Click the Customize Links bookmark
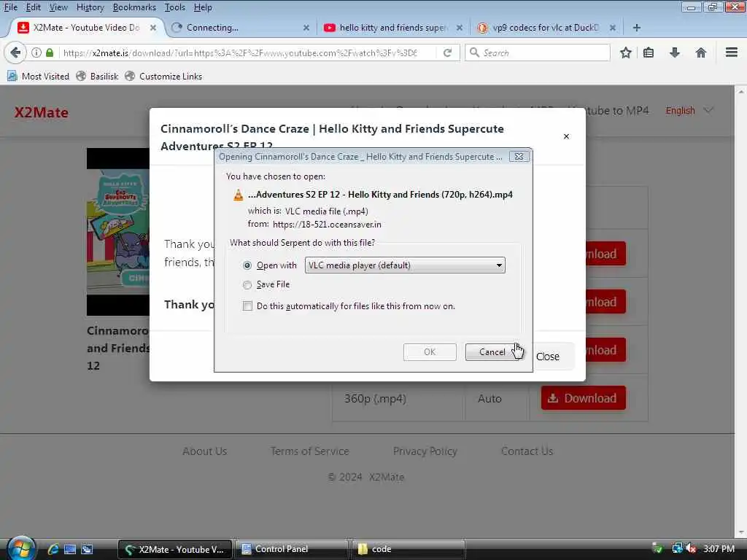This screenshot has height=560, width=747. [x=163, y=76]
